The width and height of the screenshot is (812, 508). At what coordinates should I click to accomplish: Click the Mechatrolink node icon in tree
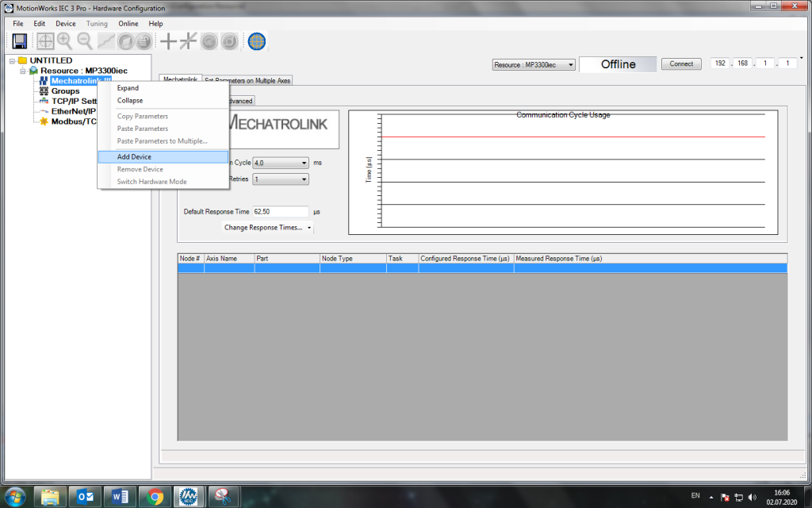[x=44, y=81]
